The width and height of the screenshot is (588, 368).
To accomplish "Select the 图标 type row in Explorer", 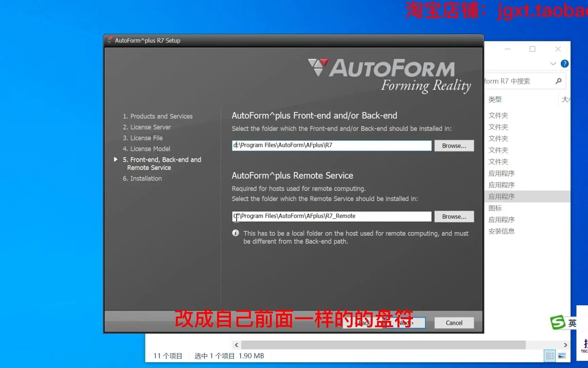I will pyautogui.click(x=495, y=208).
